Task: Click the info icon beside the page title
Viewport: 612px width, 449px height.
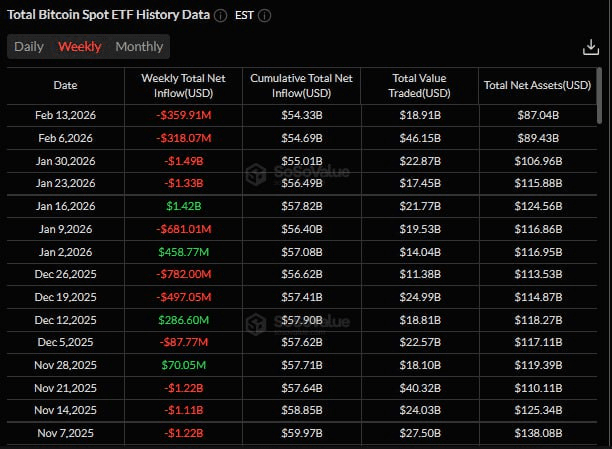Action: (x=221, y=16)
